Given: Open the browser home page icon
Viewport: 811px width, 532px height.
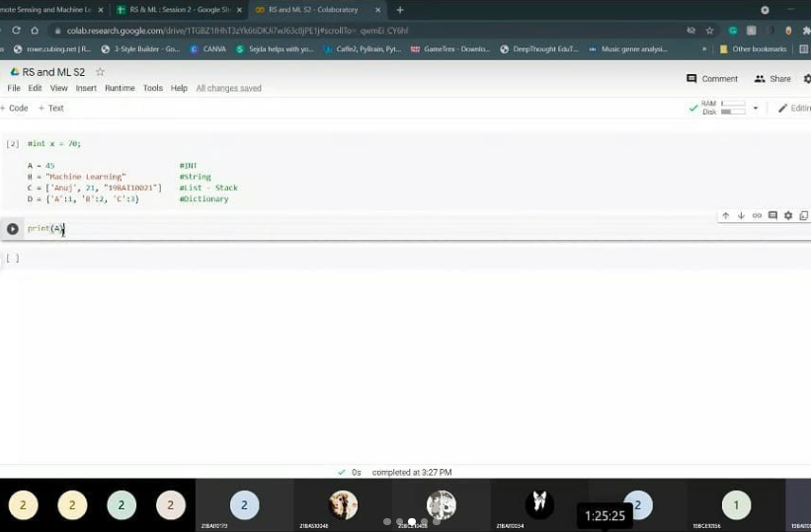Looking at the screenshot, I should (x=35, y=31).
